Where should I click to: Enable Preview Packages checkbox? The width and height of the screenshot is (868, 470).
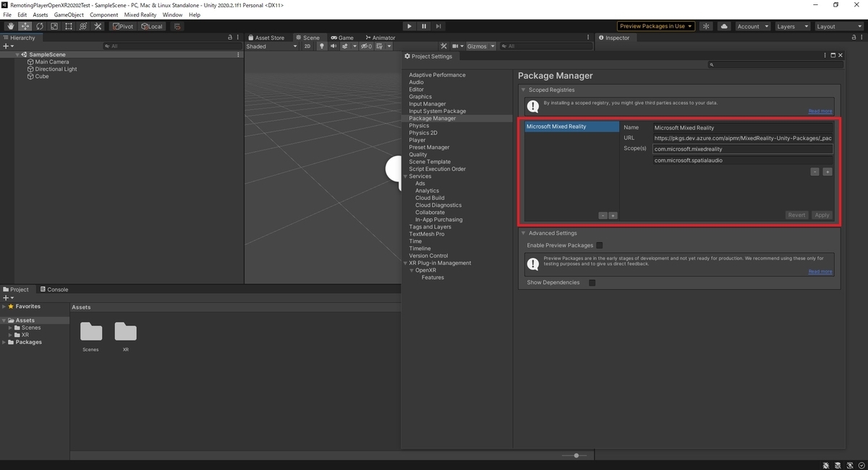599,245
